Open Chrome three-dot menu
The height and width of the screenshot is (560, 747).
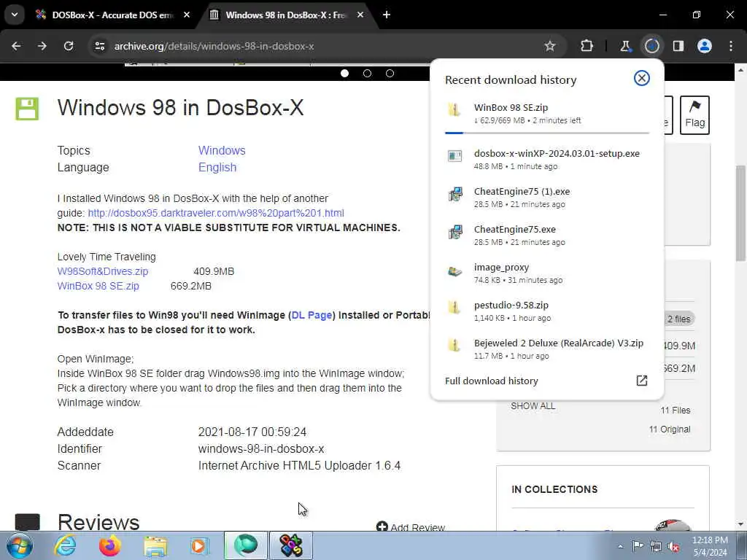[731, 46]
